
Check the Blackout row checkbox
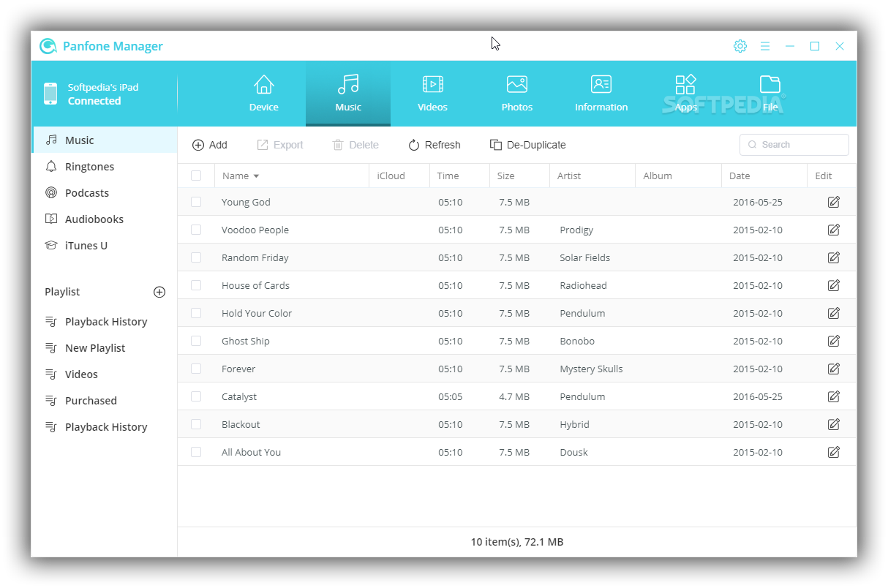click(196, 424)
